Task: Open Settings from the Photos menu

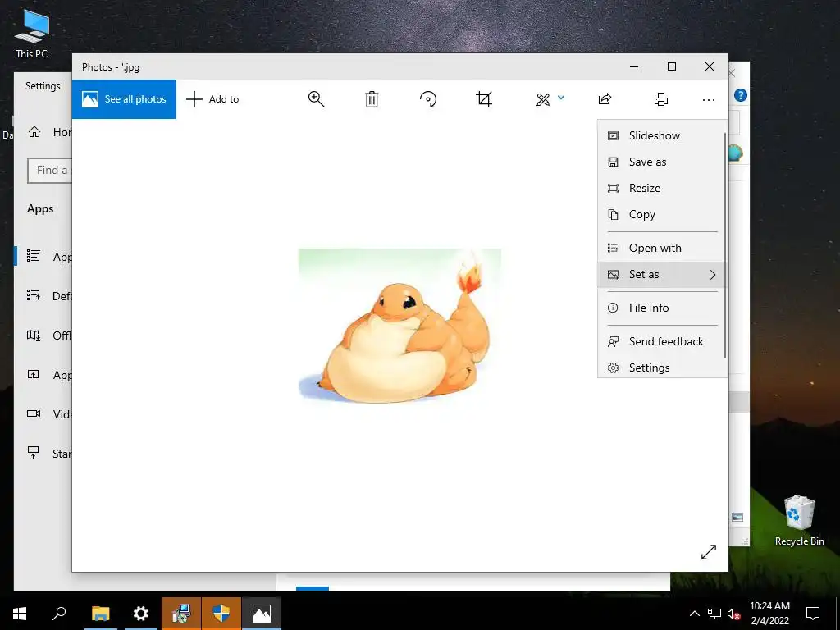Action: [661, 367]
